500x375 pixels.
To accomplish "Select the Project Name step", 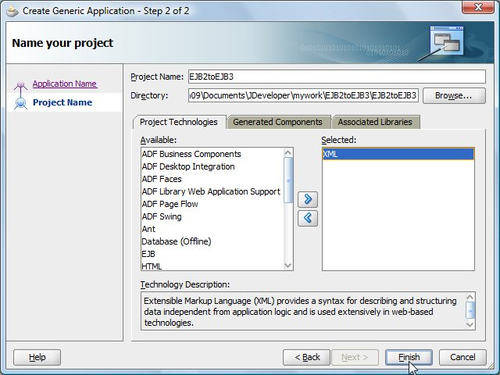I will [x=62, y=102].
